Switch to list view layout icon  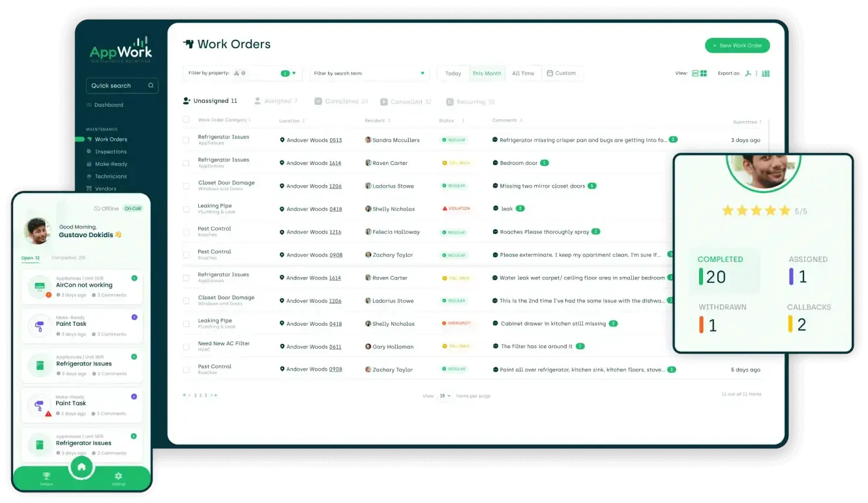pos(695,74)
